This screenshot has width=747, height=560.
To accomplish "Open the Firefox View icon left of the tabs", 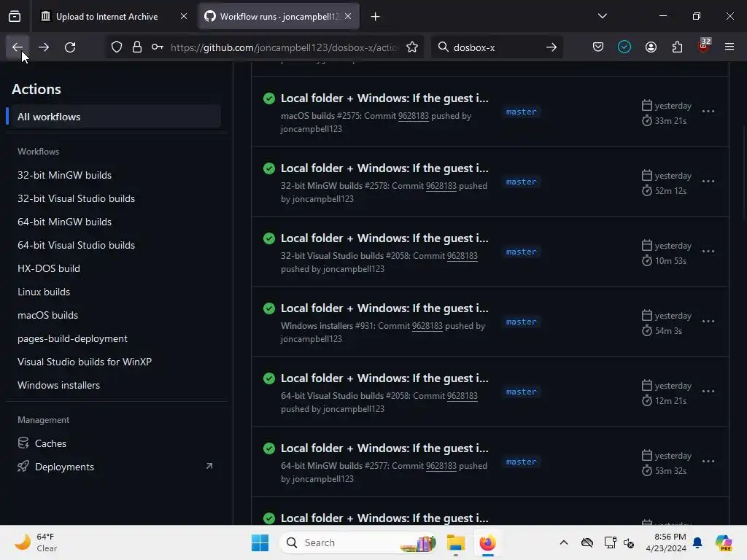I will tap(15, 16).
